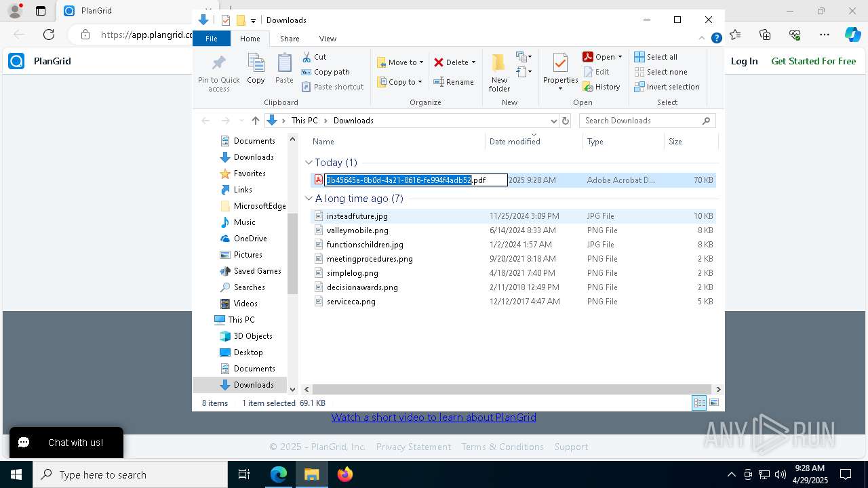Open the Privacy Statement link
Image resolution: width=868 pixels, height=488 pixels.
click(x=414, y=447)
